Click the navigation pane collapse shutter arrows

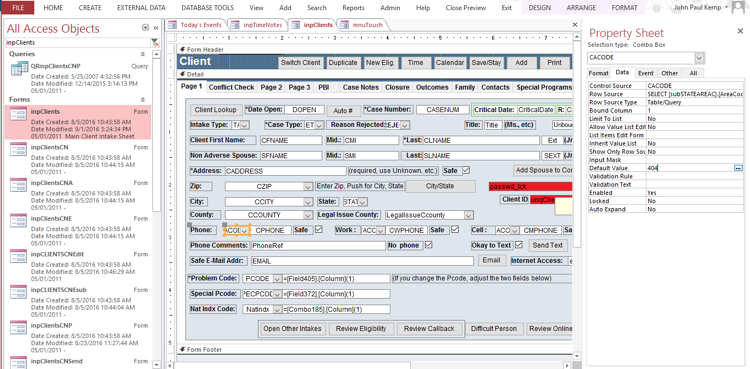tap(156, 28)
